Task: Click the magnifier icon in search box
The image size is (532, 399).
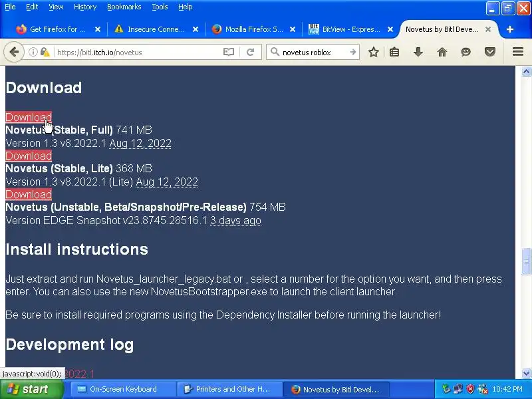Action: pyautogui.click(x=275, y=52)
